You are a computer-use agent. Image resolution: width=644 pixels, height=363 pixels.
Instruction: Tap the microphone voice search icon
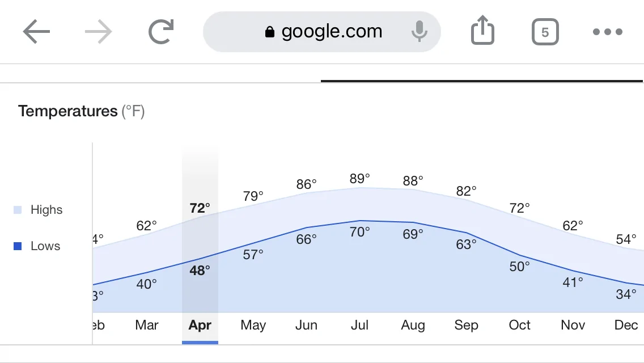coord(419,32)
